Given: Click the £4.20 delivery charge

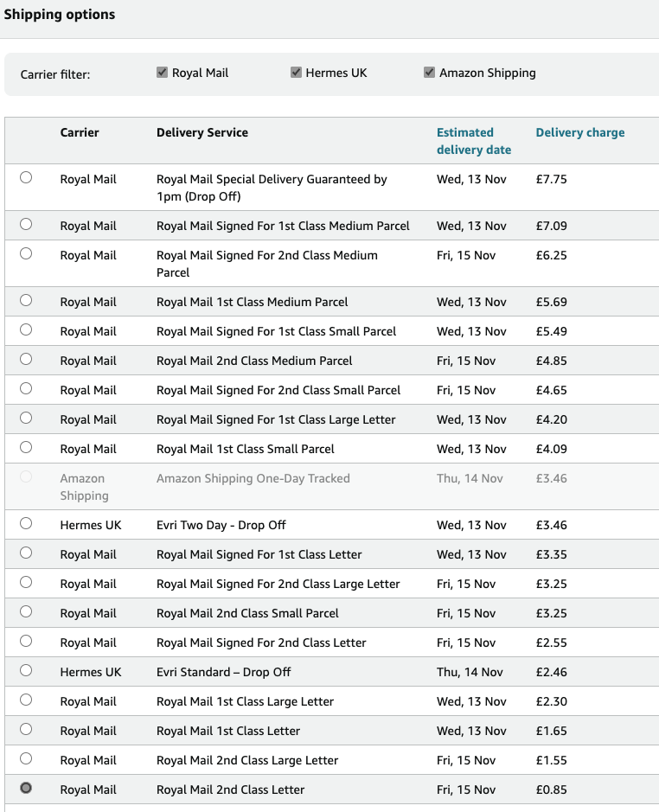Looking at the screenshot, I should click(x=551, y=419).
